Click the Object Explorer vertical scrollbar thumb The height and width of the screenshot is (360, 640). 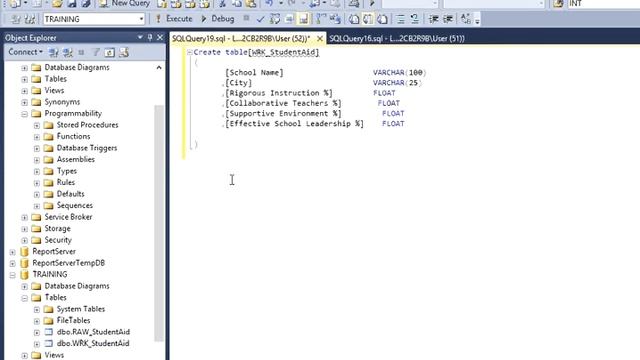point(159,222)
